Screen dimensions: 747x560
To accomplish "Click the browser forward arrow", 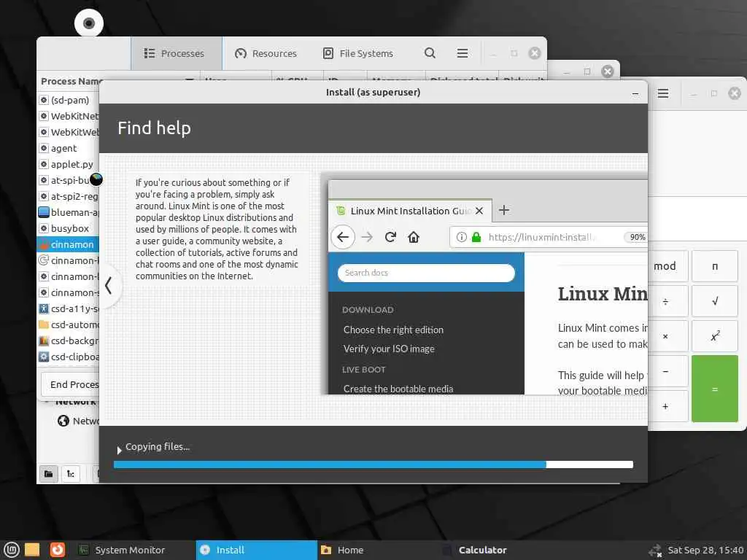I will tap(367, 237).
